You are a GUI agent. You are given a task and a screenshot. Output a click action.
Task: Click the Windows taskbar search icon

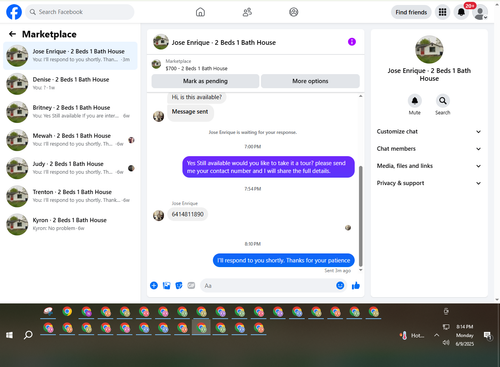click(x=28, y=335)
